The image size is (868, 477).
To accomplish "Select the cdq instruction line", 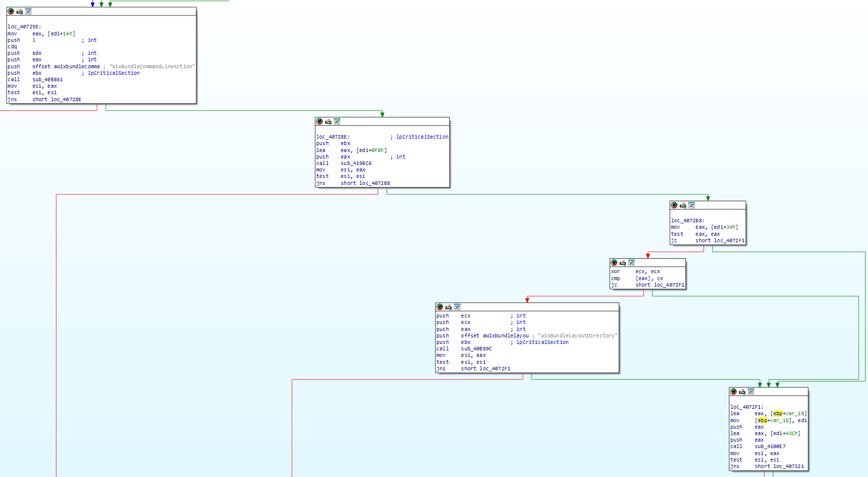I will click(x=12, y=47).
